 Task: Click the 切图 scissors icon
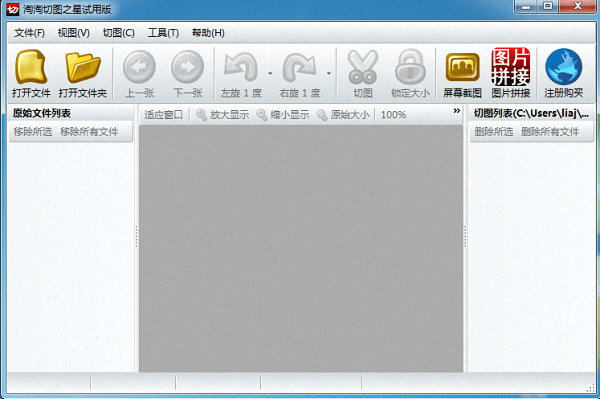[363, 73]
